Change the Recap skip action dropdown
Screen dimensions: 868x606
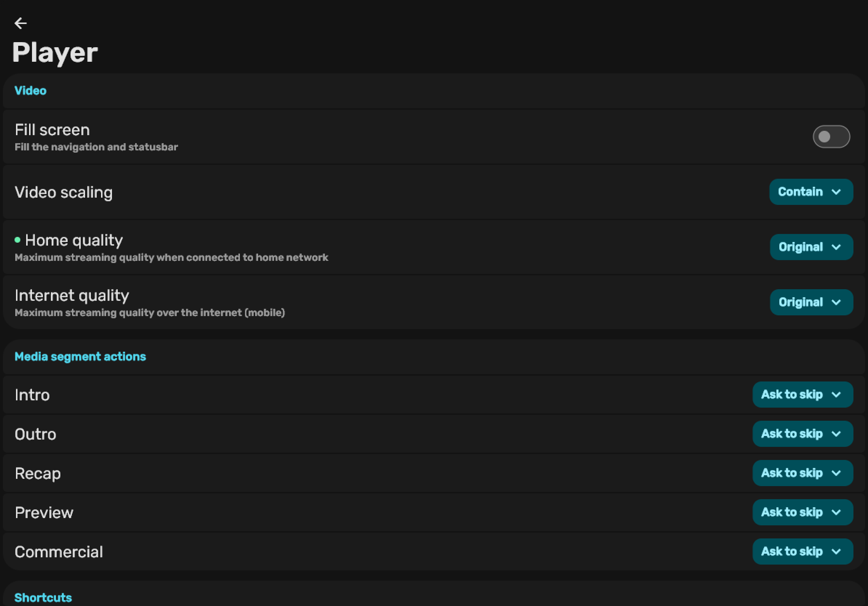(x=802, y=473)
